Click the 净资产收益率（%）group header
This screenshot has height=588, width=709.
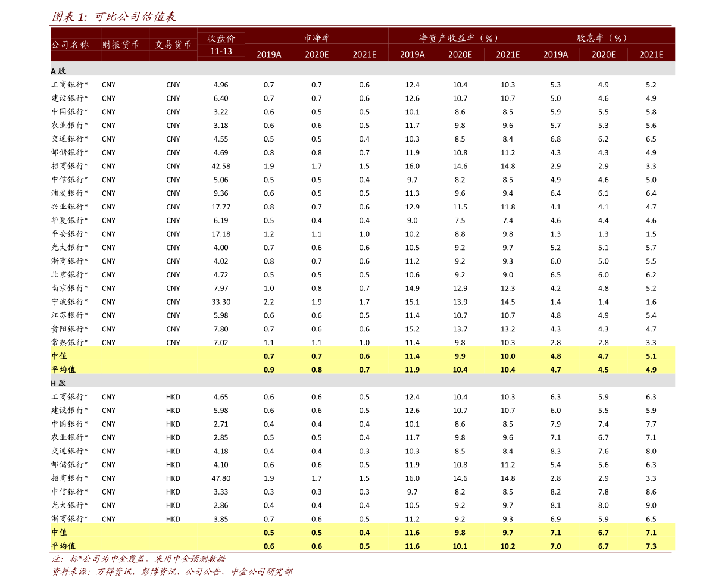tap(460, 38)
